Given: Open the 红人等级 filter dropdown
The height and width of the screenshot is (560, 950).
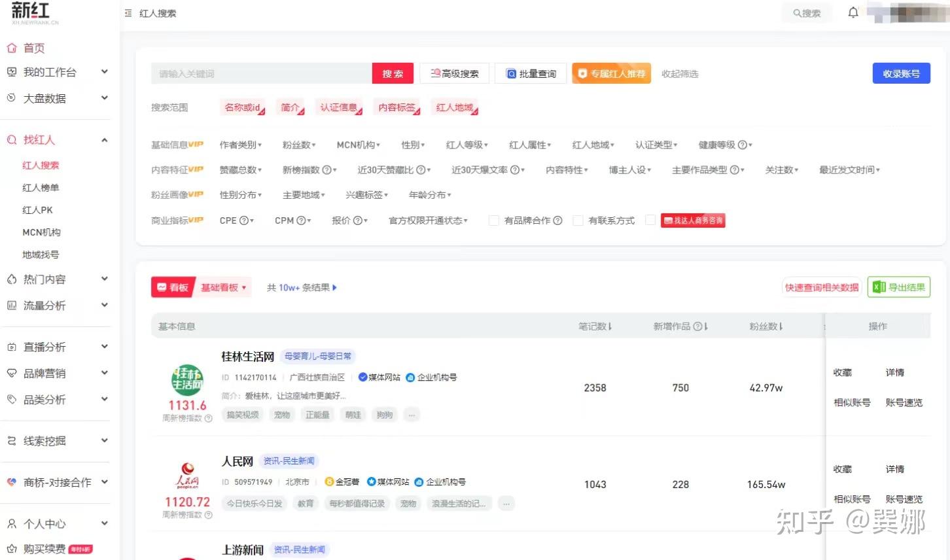Looking at the screenshot, I should point(467,145).
